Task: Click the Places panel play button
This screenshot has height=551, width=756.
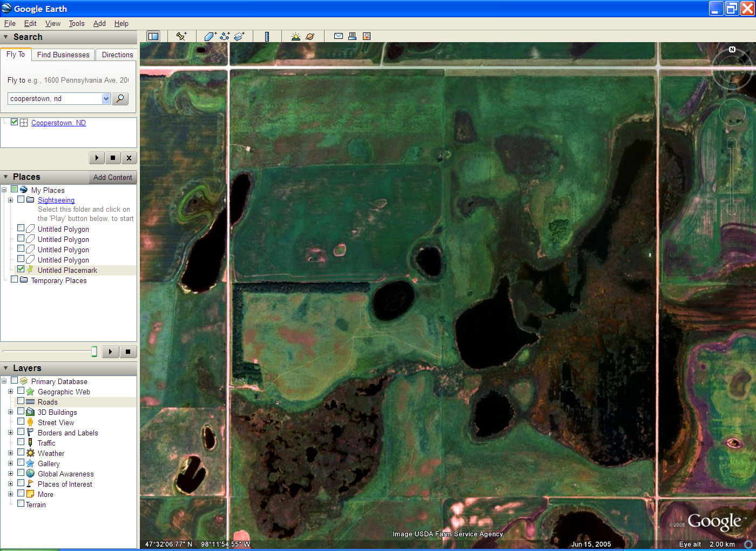Action: [x=110, y=352]
